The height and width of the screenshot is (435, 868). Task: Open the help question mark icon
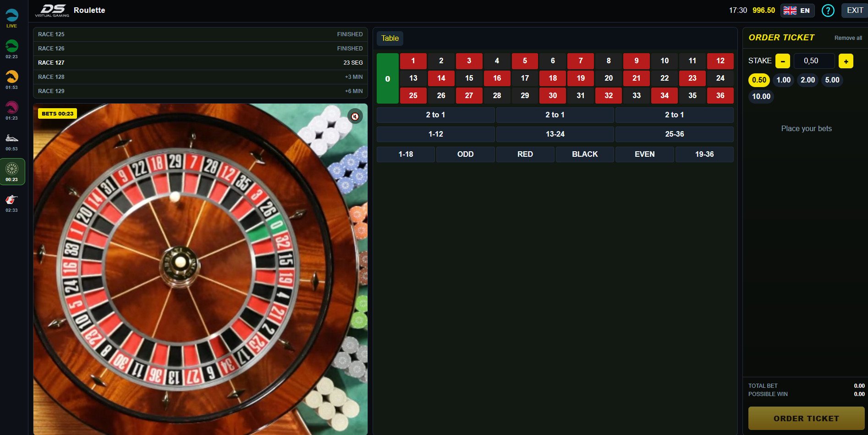[828, 11]
